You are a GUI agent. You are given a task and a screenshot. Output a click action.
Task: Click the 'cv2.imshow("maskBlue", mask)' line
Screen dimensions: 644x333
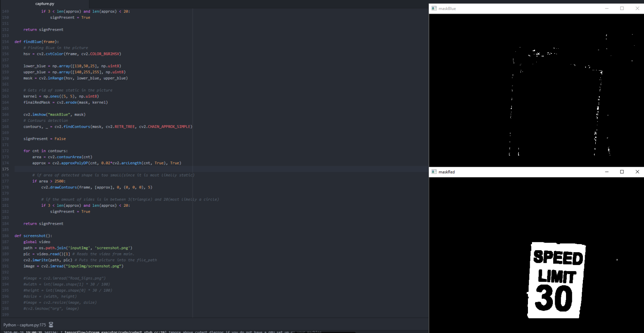click(x=55, y=115)
